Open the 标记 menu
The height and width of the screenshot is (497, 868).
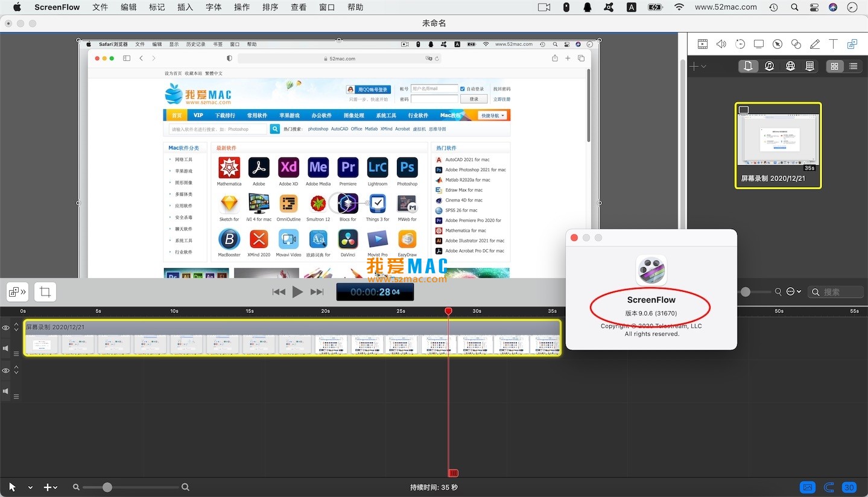click(157, 7)
